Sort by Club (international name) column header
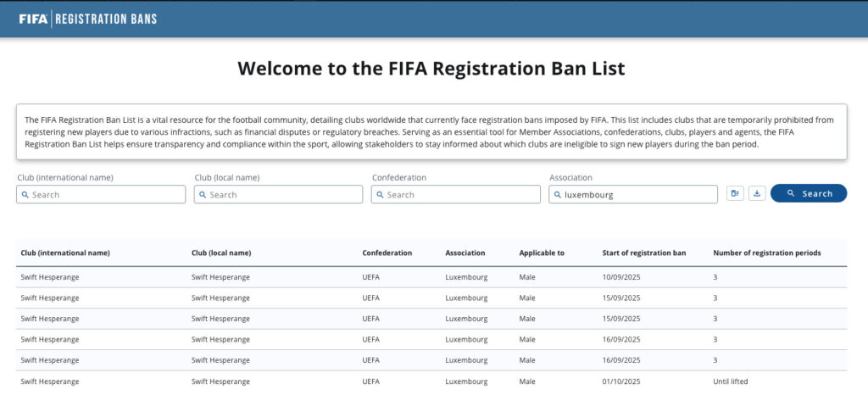Viewport: 868px width, 395px height. click(65, 253)
